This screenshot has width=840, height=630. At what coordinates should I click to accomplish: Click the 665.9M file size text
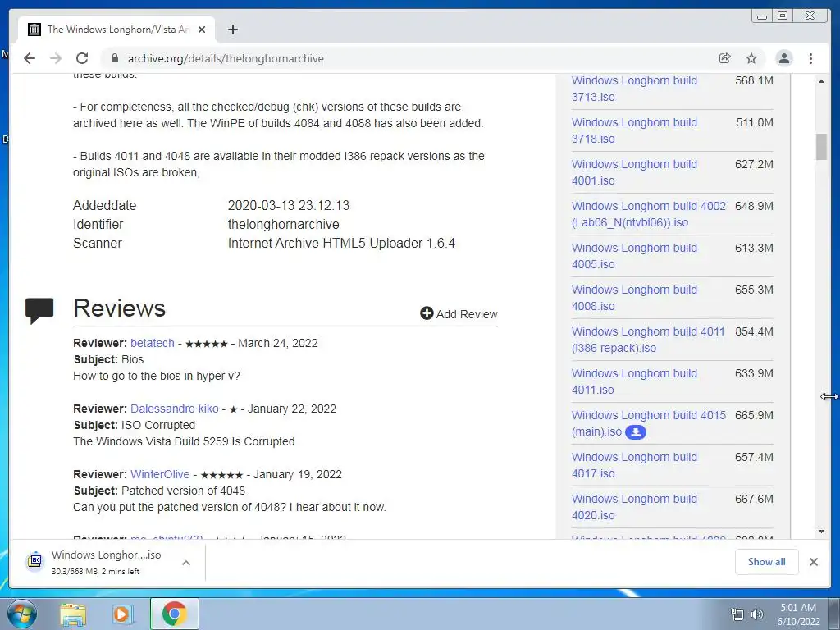point(754,415)
